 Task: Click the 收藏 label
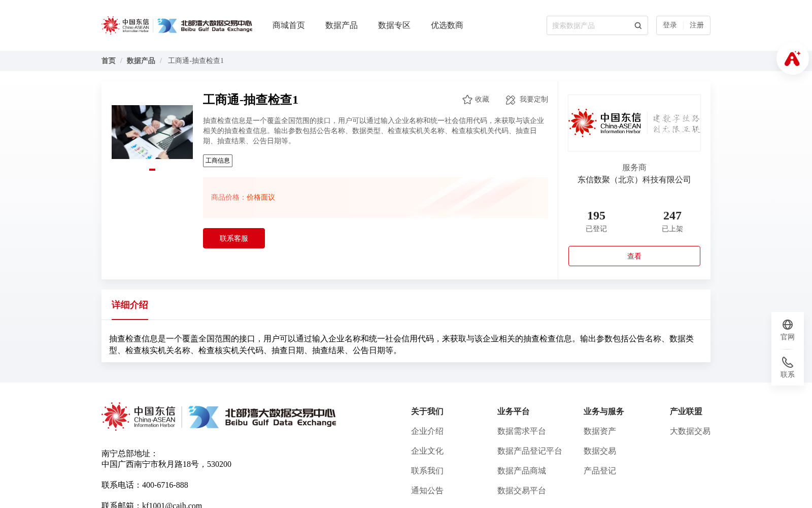(x=482, y=100)
